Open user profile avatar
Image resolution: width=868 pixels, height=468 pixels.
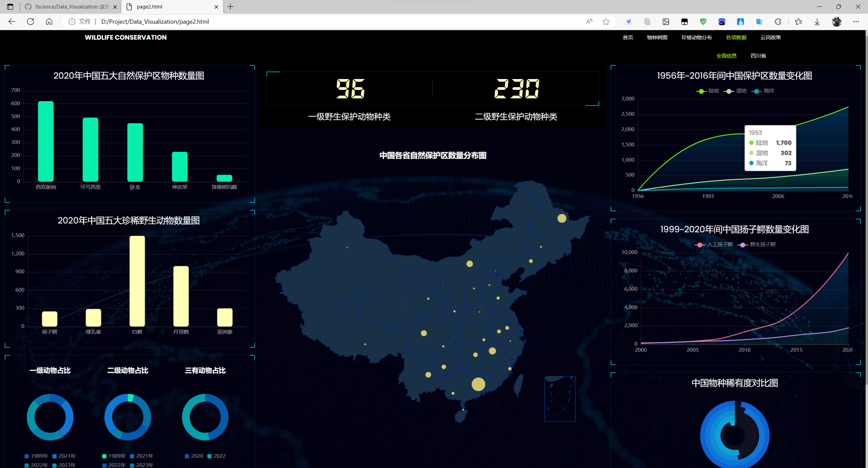(836, 22)
